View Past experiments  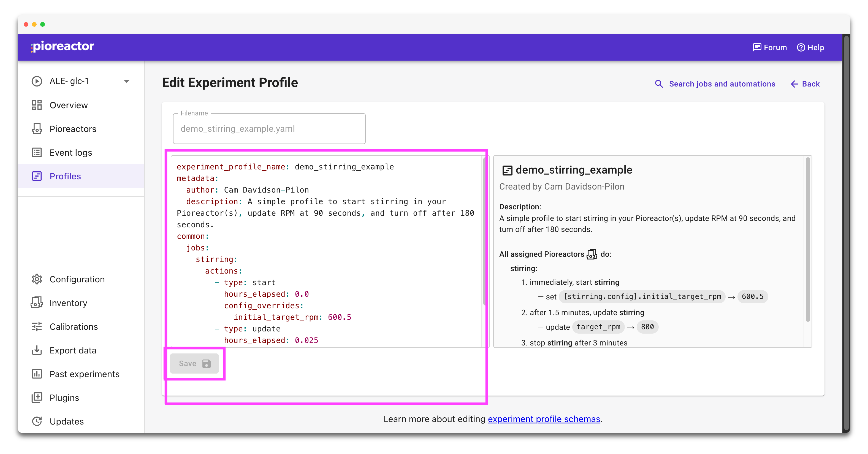[x=85, y=374]
